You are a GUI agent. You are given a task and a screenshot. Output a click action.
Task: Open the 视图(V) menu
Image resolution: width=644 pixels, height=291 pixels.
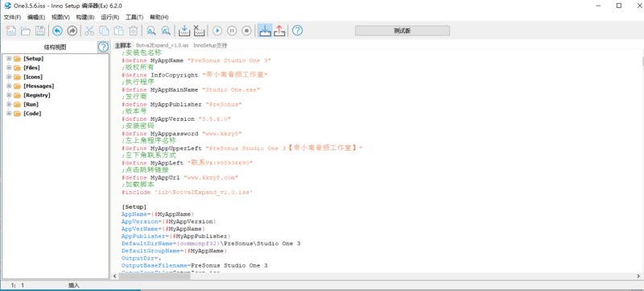pyautogui.click(x=60, y=17)
